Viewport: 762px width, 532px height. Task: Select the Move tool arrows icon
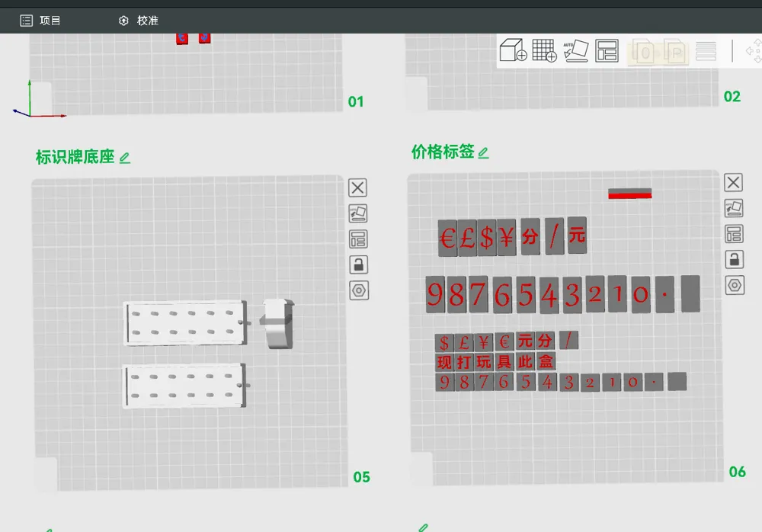point(754,50)
